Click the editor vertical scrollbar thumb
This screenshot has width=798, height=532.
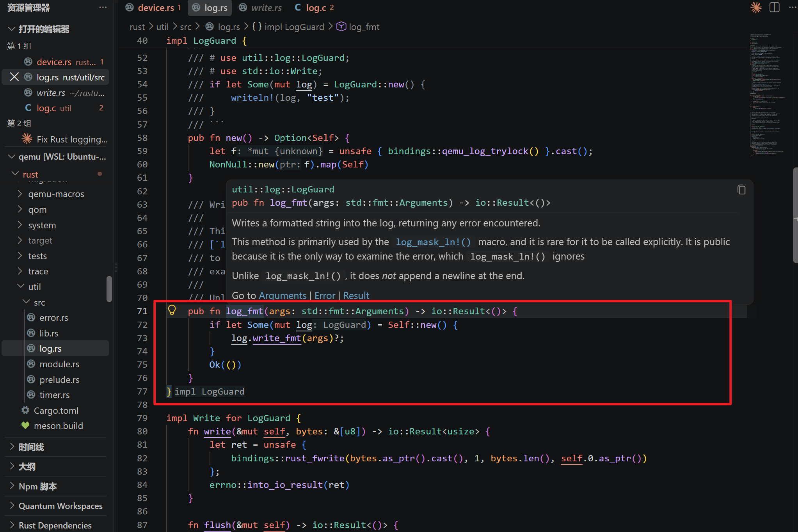[795, 215]
